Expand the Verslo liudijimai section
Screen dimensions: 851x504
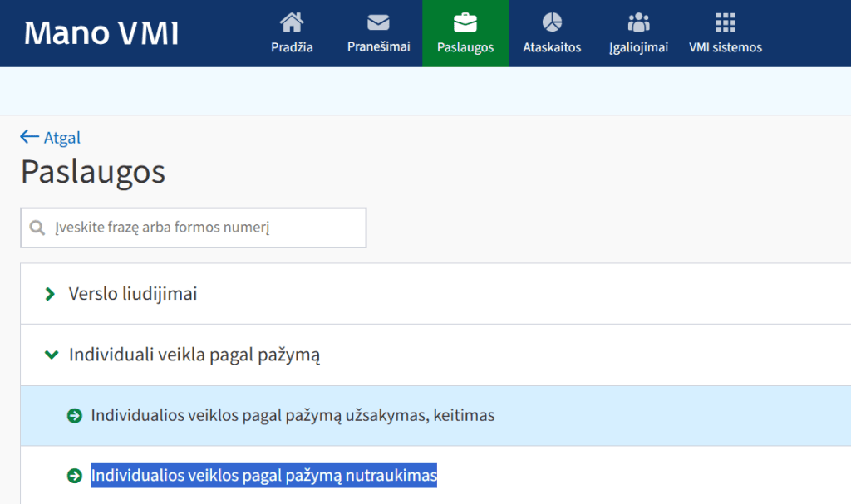coord(50,294)
